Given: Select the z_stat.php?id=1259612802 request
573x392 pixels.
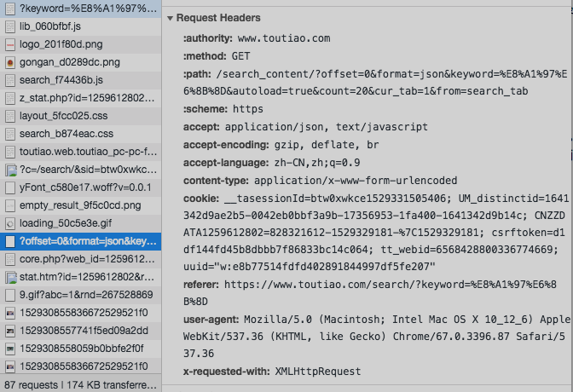Looking at the screenshot, I should pos(80,98).
